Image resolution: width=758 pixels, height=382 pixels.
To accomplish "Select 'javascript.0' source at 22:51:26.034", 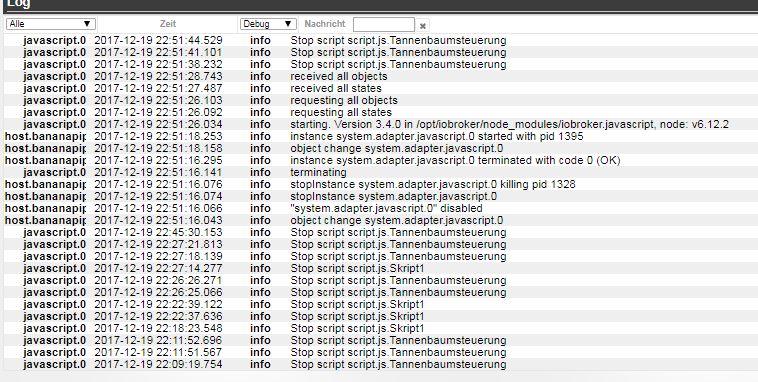I will coord(55,124).
